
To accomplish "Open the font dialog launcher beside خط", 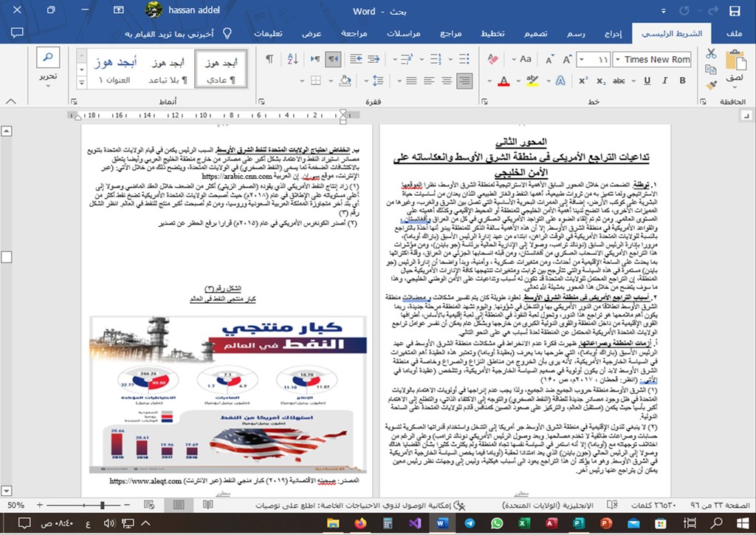I will click(x=484, y=101).
